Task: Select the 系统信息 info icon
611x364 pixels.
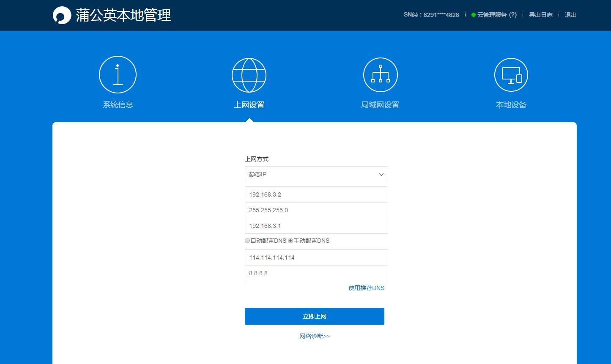Action: coord(118,74)
